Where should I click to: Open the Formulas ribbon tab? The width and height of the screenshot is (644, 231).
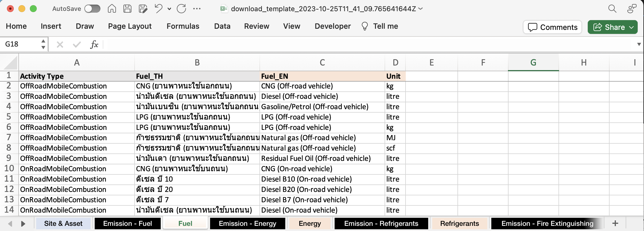pyautogui.click(x=183, y=26)
